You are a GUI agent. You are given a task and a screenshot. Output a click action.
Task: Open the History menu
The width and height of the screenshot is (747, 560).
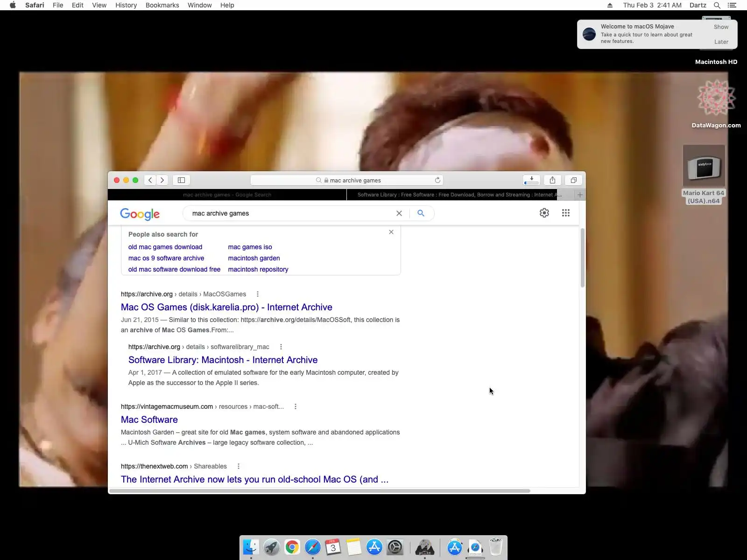pyautogui.click(x=126, y=5)
